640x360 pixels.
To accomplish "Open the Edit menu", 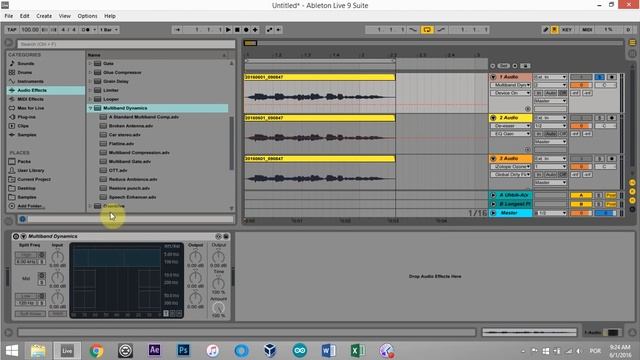I will point(24,16).
